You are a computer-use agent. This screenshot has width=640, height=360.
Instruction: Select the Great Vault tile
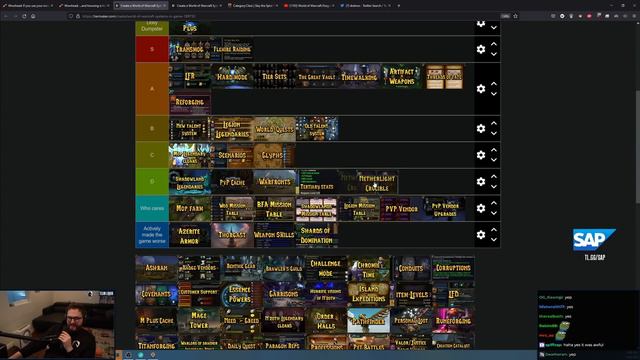pos(316,76)
